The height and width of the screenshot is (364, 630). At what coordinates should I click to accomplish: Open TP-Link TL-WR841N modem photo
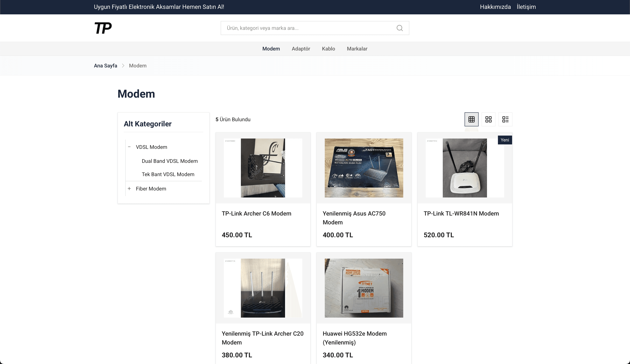coord(465,168)
